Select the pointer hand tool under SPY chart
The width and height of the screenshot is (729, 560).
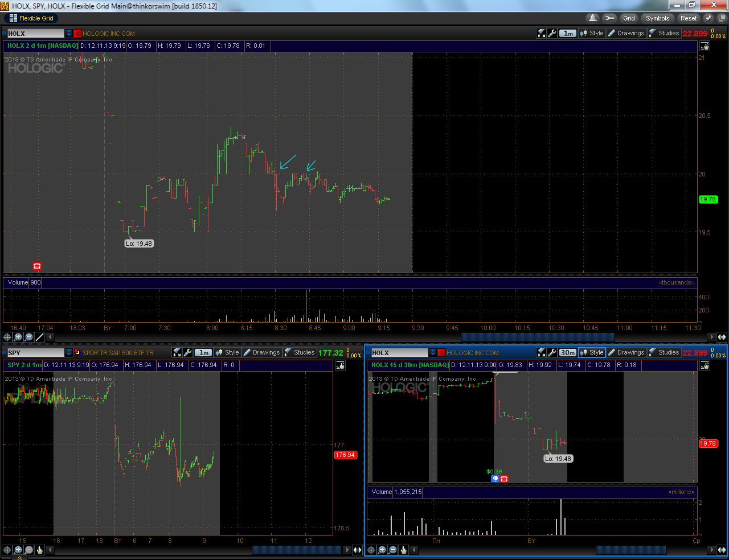coord(39,550)
